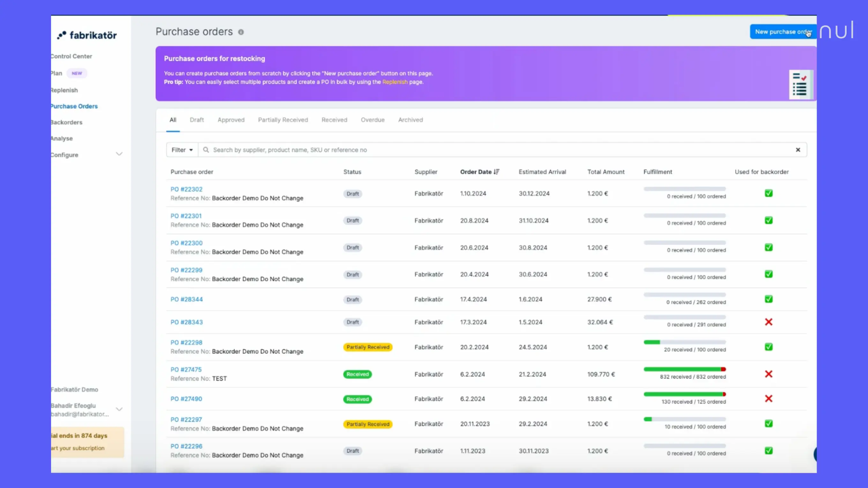Image resolution: width=868 pixels, height=488 pixels.
Task: Follow the Replenish link in the banner
Action: click(395, 82)
